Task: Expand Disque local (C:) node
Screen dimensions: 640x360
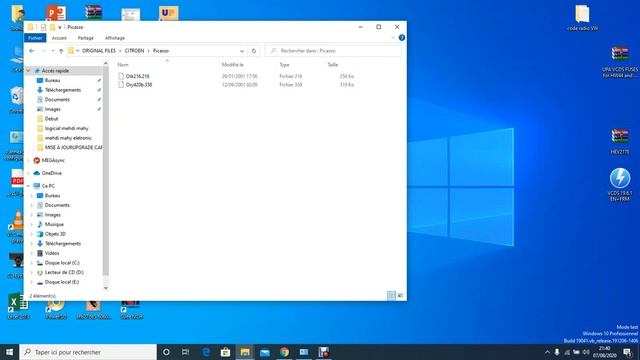Action: pos(32,263)
